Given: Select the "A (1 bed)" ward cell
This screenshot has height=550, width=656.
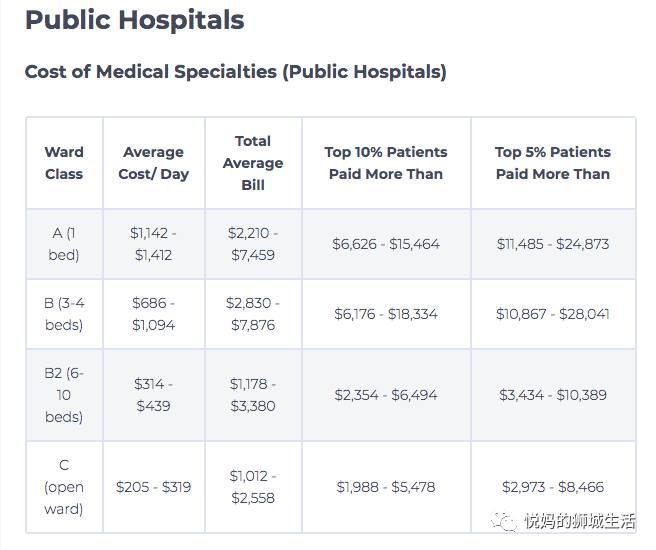Looking at the screenshot, I should pos(64,244).
